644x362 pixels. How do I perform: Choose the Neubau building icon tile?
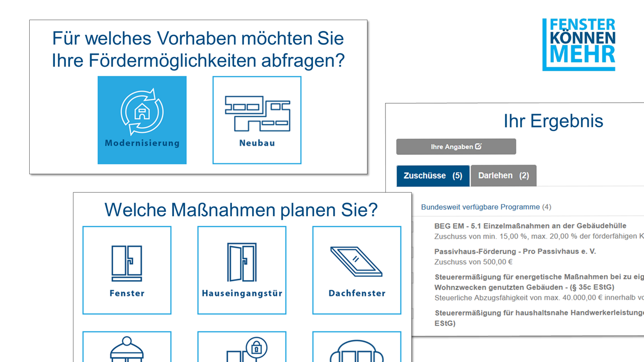(257, 120)
